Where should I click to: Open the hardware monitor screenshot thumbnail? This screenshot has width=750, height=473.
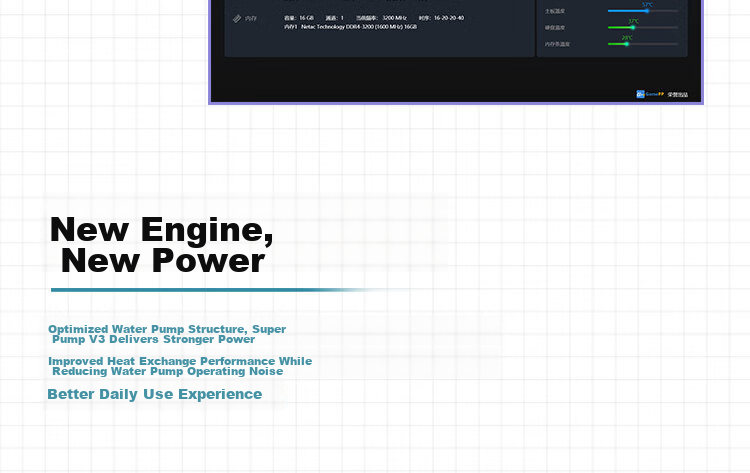[456, 52]
